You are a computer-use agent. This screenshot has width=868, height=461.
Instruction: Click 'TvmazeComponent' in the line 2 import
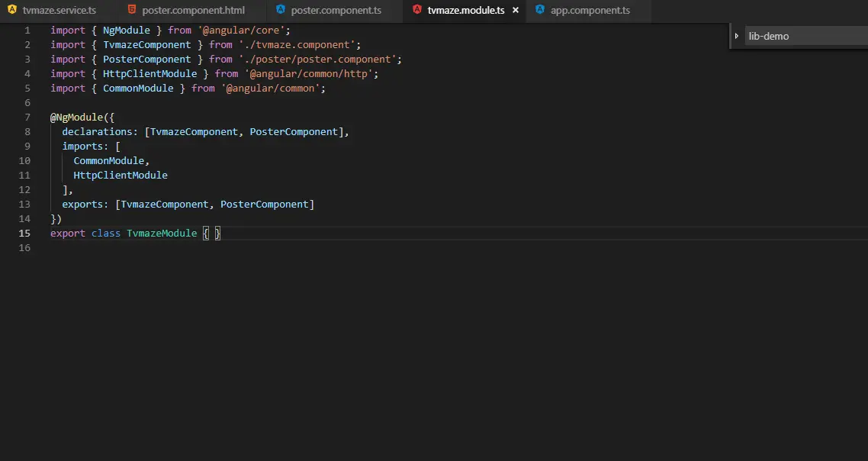click(x=146, y=45)
